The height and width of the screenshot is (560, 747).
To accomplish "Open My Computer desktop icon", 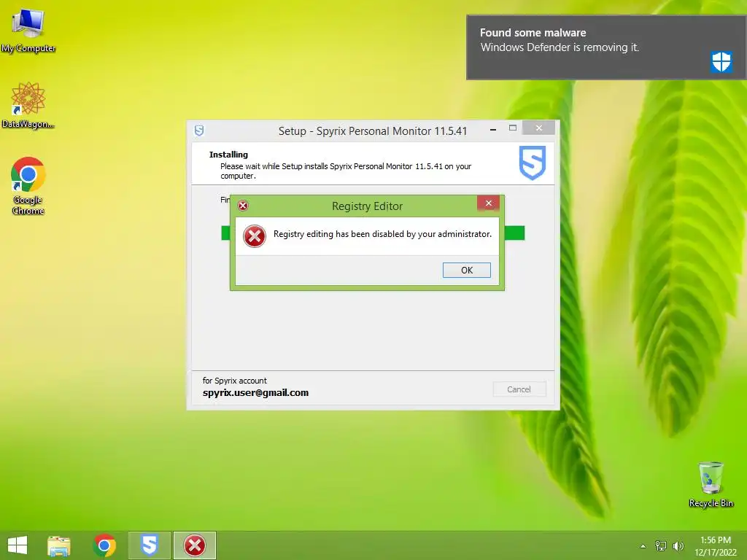I will 28,29.
